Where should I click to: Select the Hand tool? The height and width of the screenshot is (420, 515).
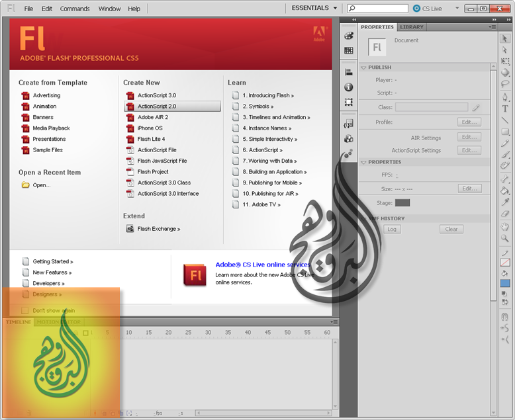(x=505, y=227)
